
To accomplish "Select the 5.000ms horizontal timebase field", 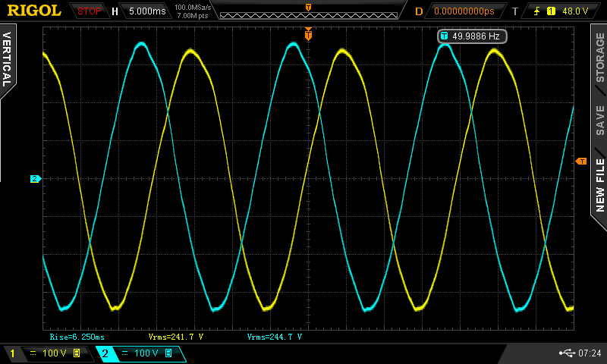I will (x=147, y=11).
